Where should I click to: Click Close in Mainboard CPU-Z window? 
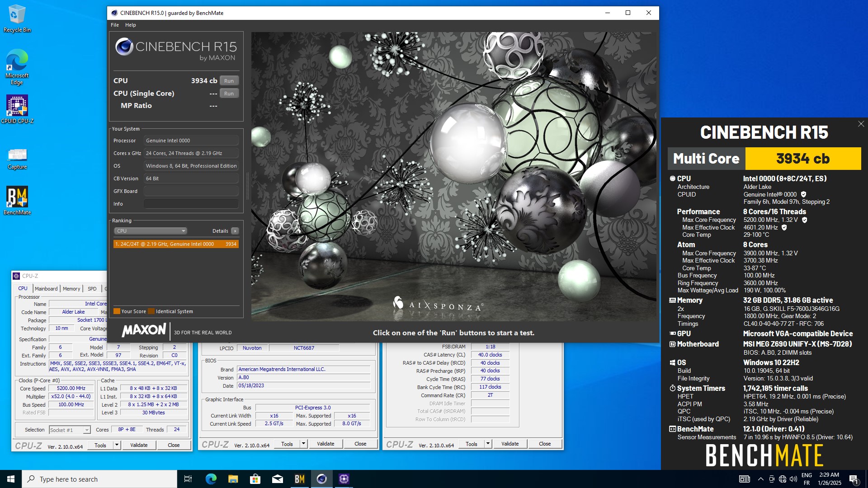click(x=360, y=444)
